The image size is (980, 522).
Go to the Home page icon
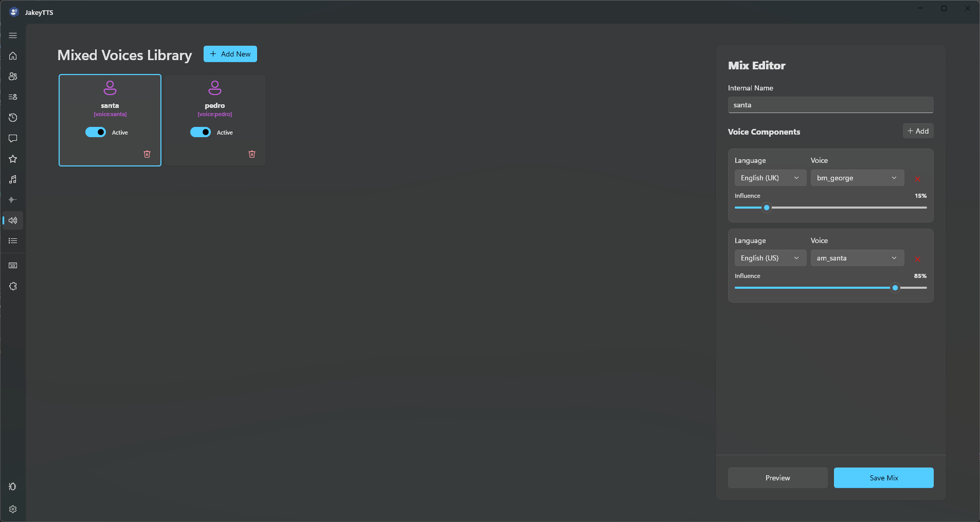13,56
